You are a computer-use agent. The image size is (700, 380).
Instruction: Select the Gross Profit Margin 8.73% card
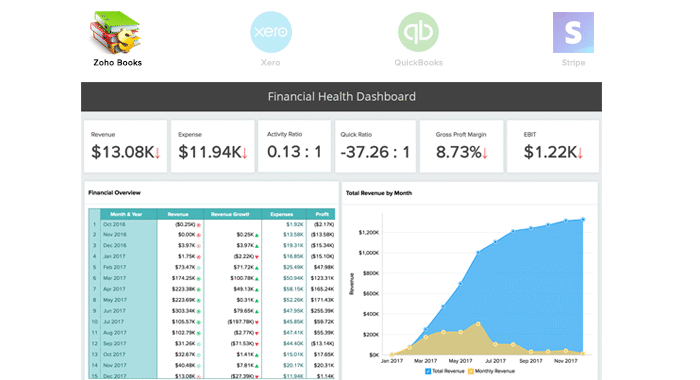coord(462,146)
